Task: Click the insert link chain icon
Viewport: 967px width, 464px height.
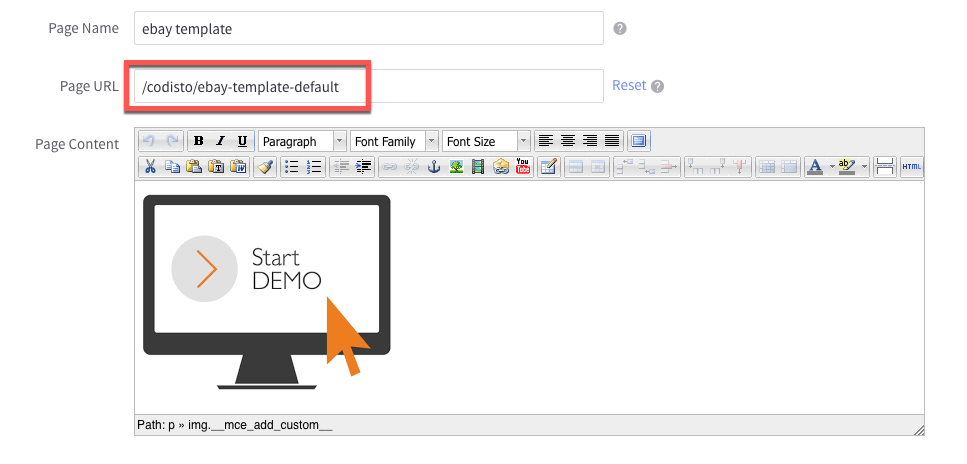Action: coord(390,167)
